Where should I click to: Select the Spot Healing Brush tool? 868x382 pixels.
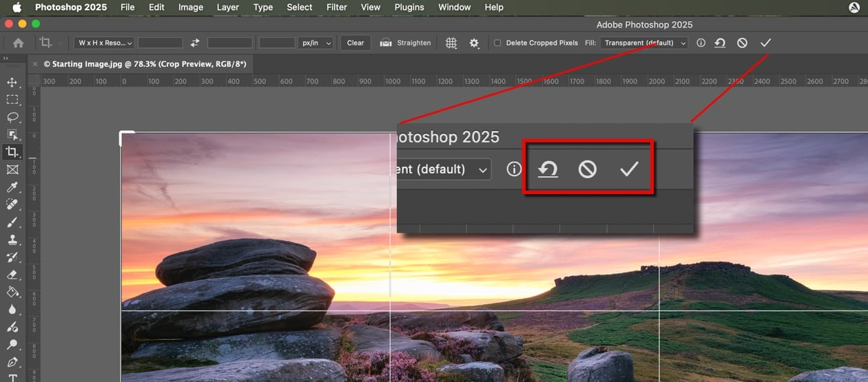12,204
